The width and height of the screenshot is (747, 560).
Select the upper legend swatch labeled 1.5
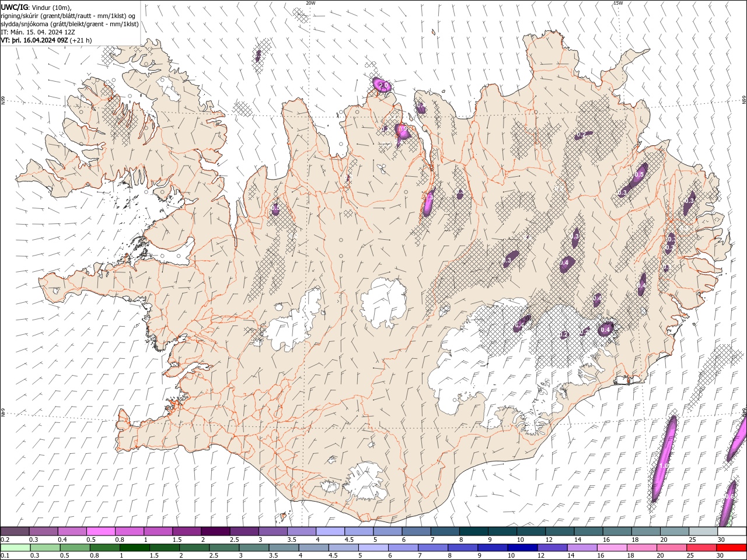(x=187, y=531)
